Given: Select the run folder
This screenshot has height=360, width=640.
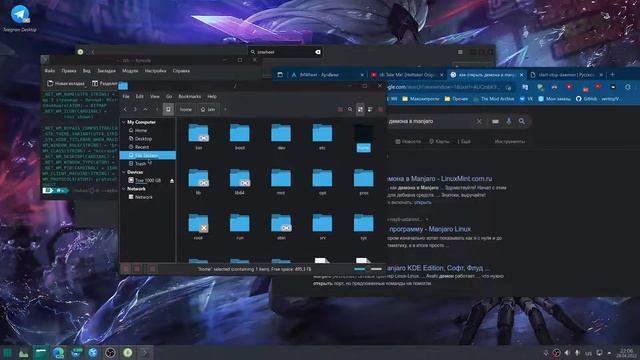Looking at the screenshot, I should tap(240, 227).
